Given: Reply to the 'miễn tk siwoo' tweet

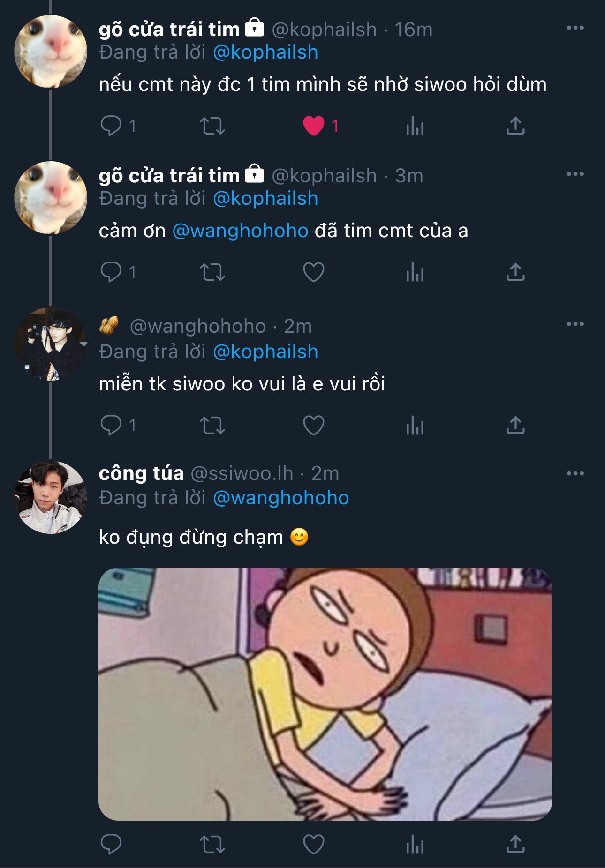Looking at the screenshot, I should tap(112, 425).
